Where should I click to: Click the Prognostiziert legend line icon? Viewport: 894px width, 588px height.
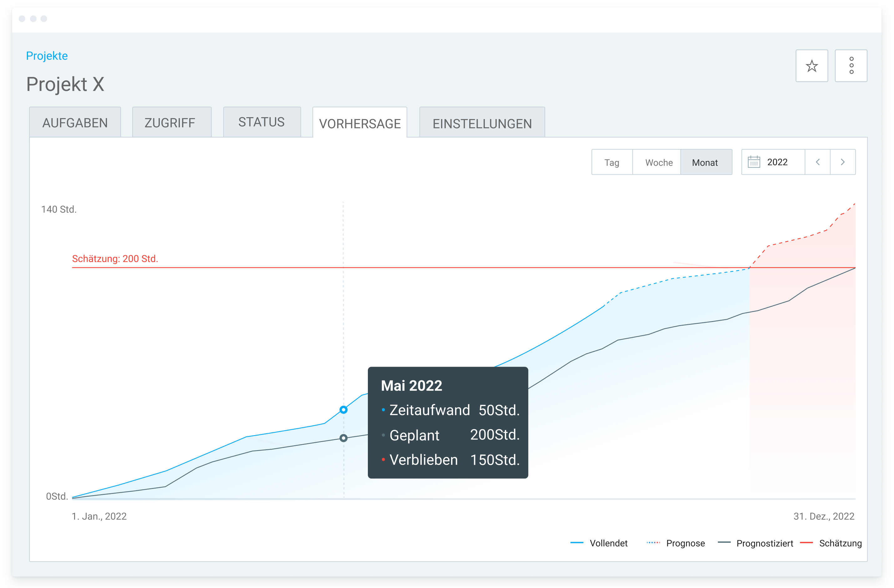coord(725,543)
